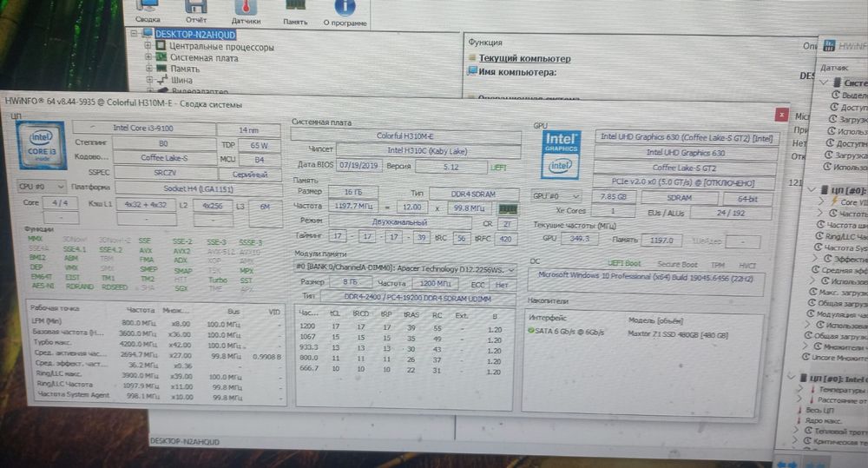Click the Intel Graphics logo
Viewport: 868px width, 468px height.
coord(561,155)
